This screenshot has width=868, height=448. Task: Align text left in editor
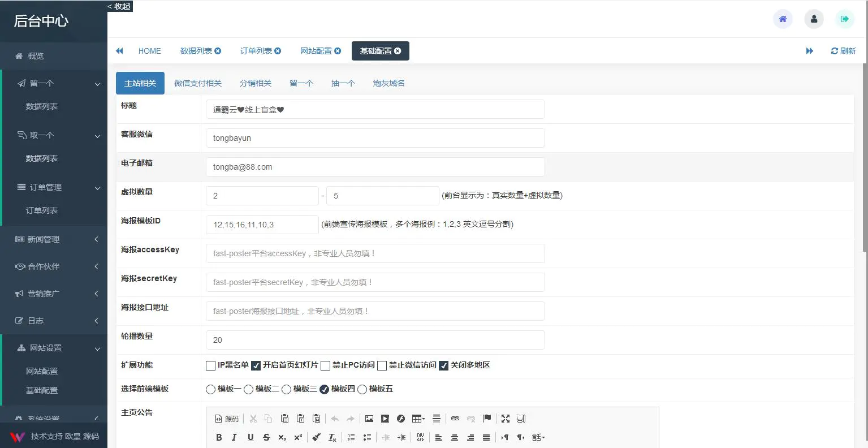[439, 437]
